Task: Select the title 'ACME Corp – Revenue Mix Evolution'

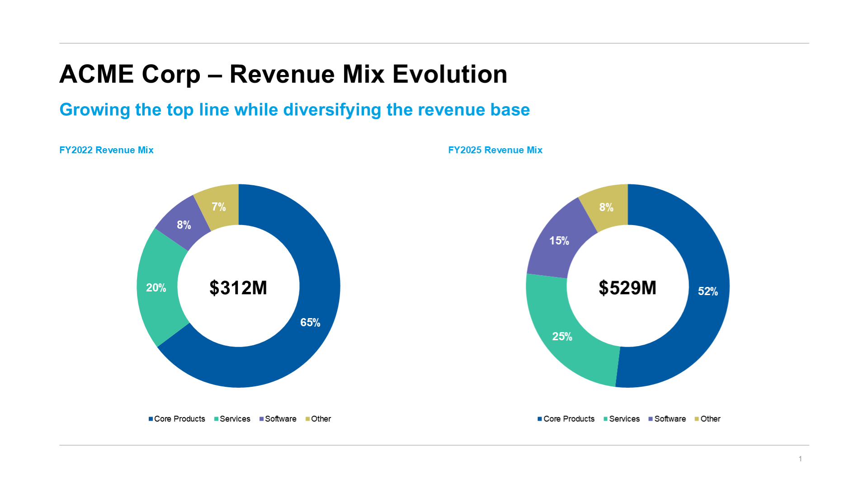Action: pos(283,75)
